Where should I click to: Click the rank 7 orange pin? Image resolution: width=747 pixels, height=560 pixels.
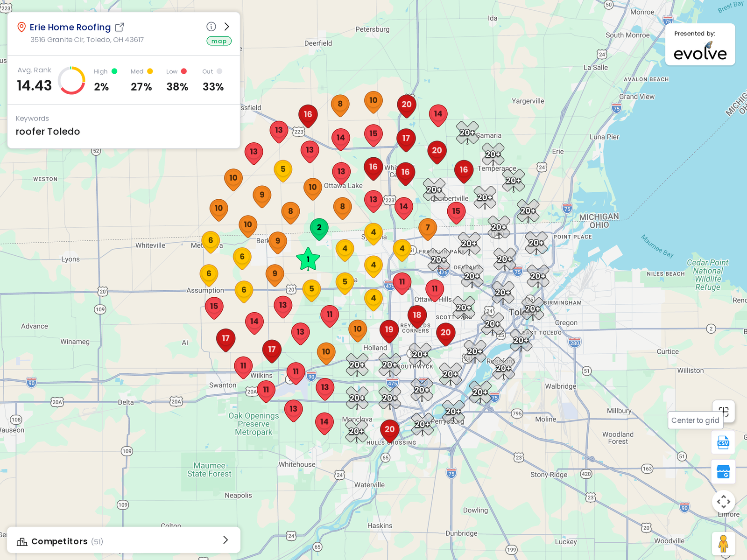point(428,229)
